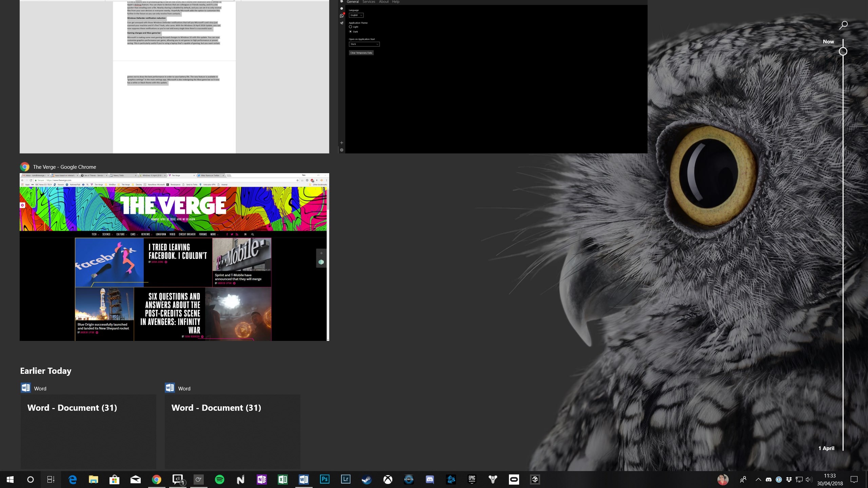Open the first Word - Document (31) activity card

(88, 430)
